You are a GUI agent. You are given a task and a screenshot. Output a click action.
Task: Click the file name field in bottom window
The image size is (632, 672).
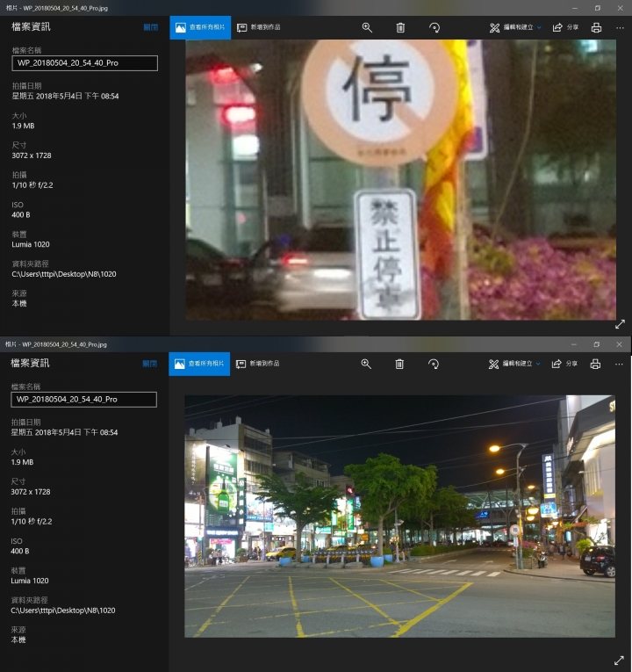(84, 400)
